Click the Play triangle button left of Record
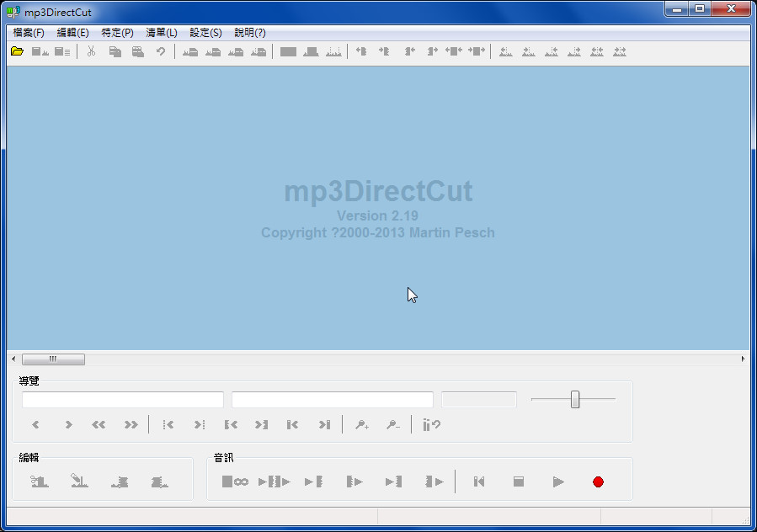 tap(558, 481)
